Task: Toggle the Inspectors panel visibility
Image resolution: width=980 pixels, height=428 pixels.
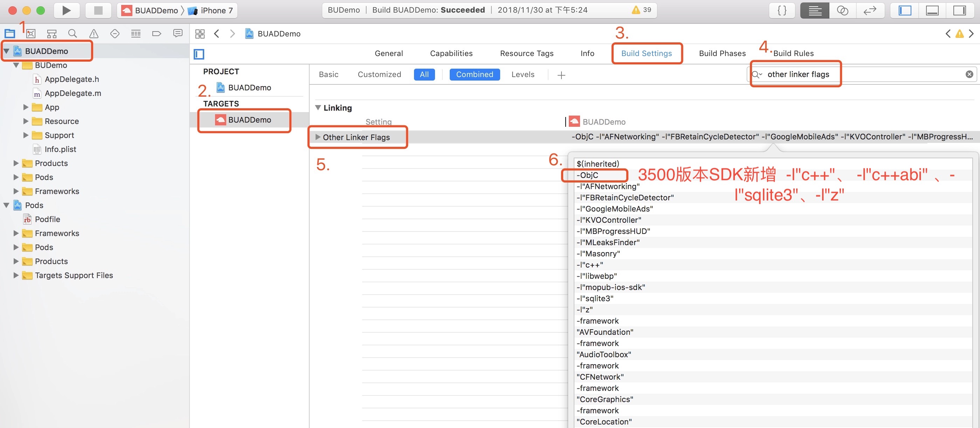Action: pyautogui.click(x=959, y=10)
